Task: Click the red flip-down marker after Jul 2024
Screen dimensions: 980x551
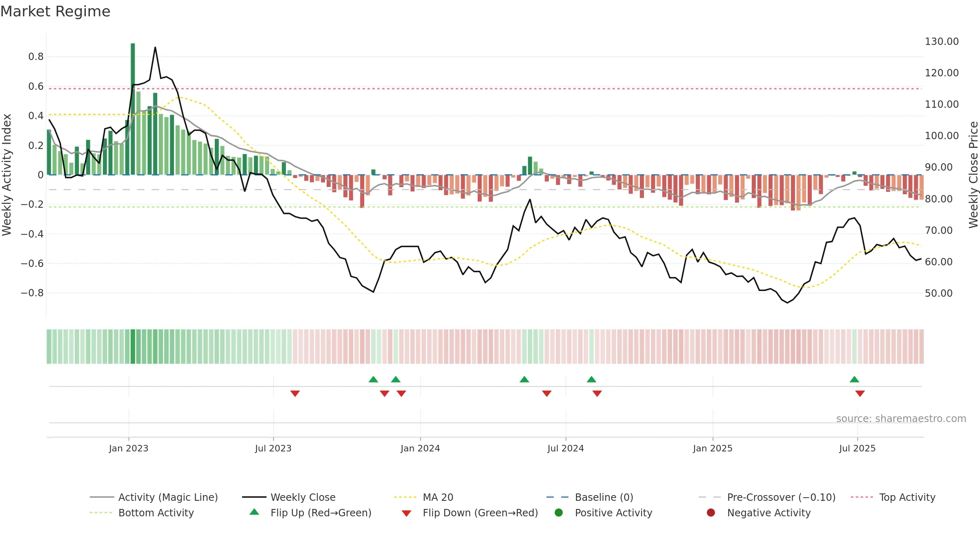Action: [597, 393]
